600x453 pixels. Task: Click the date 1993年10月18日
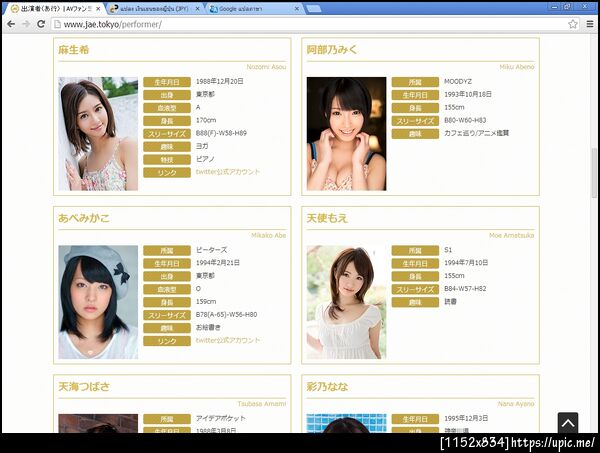click(x=468, y=94)
